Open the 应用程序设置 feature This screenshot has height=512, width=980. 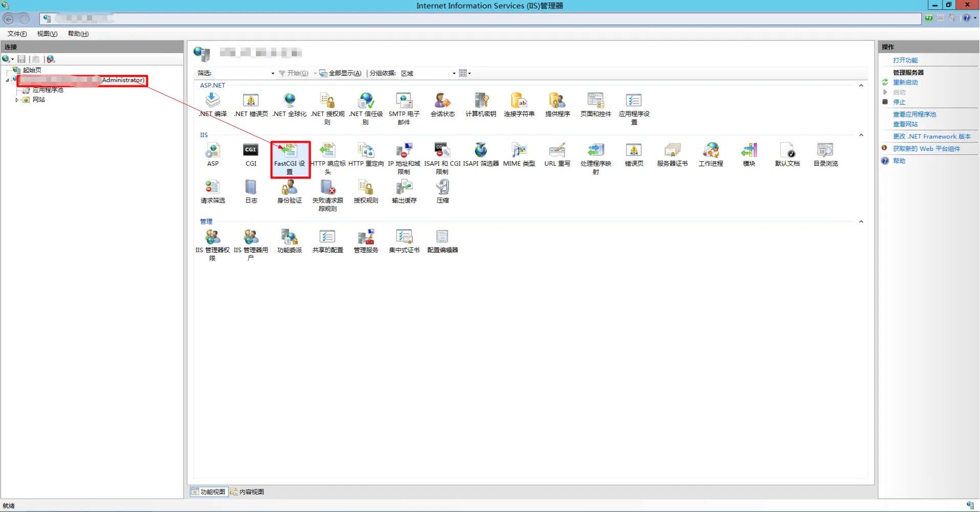pyautogui.click(x=635, y=108)
